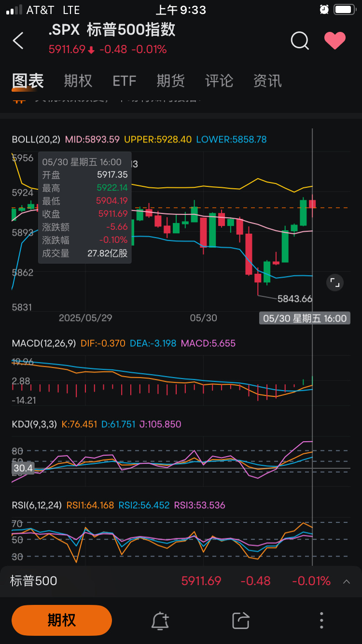Tap the 30.4 KDJ axis tag
362x644 pixels.
(x=23, y=468)
